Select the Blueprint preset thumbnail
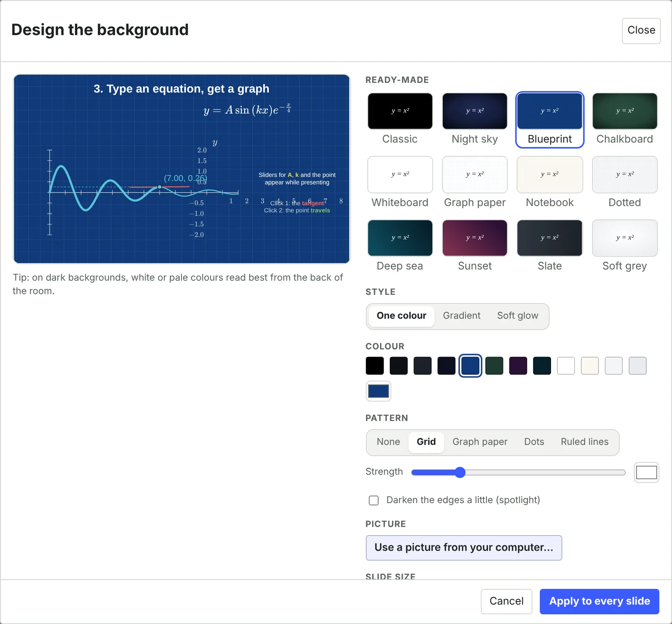672x624 pixels. point(550,120)
